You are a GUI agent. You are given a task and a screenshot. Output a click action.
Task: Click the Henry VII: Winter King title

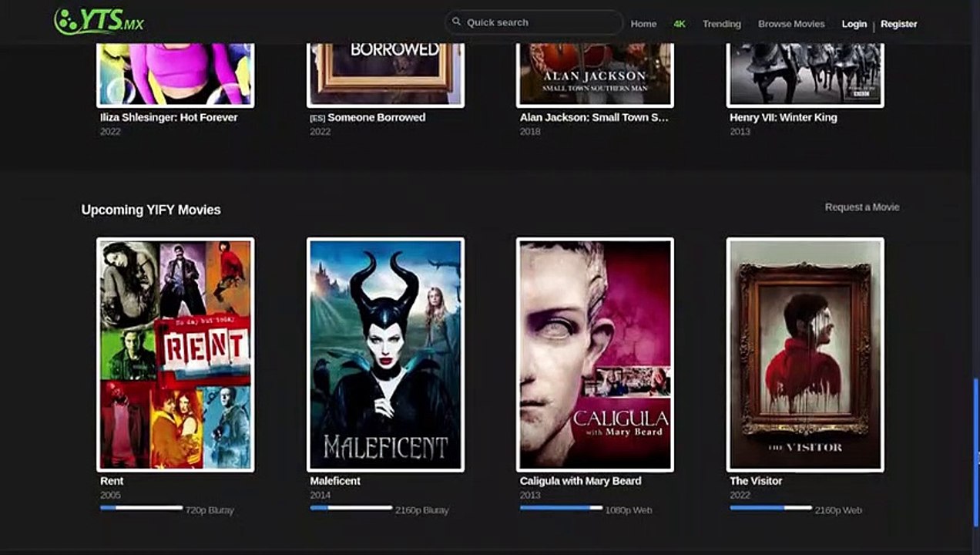783,117
